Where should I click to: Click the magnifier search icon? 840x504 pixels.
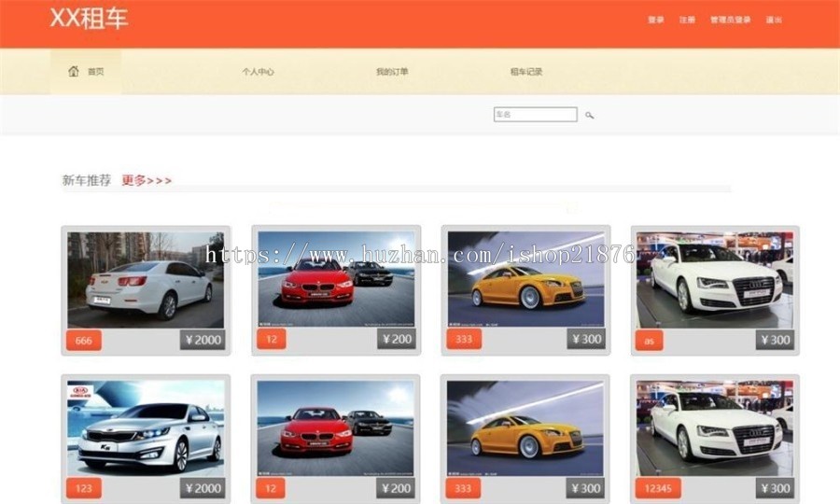point(590,116)
